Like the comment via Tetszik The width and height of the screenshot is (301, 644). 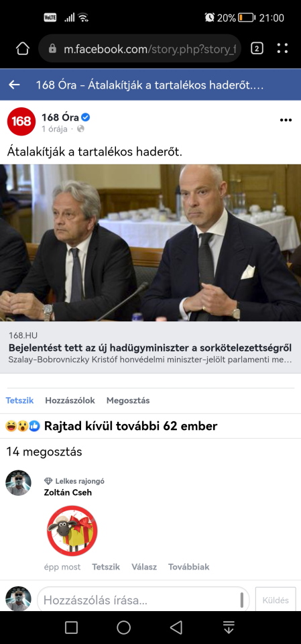pos(106,567)
